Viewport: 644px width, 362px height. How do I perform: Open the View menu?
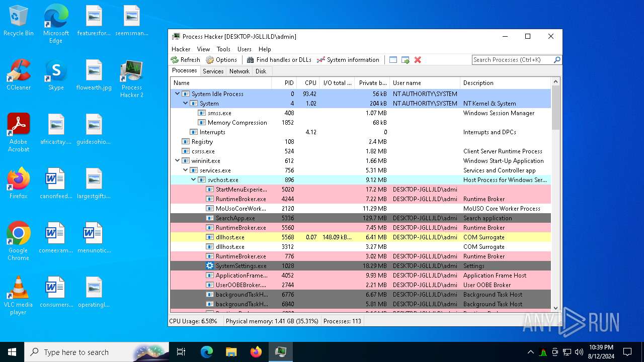click(203, 49)
